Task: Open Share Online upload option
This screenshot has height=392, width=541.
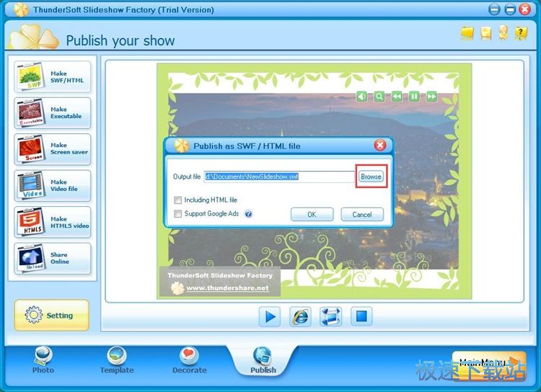Action: tap(53, 258)
